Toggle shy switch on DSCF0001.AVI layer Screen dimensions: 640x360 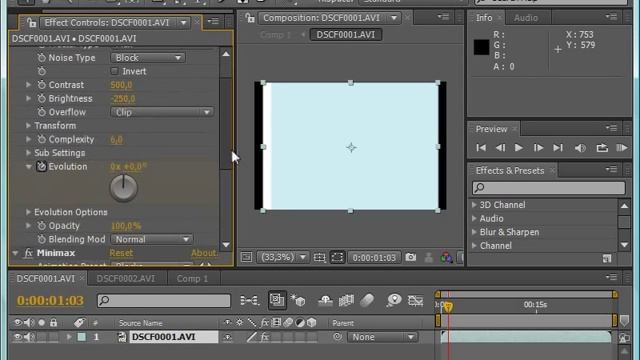[227, 337]
